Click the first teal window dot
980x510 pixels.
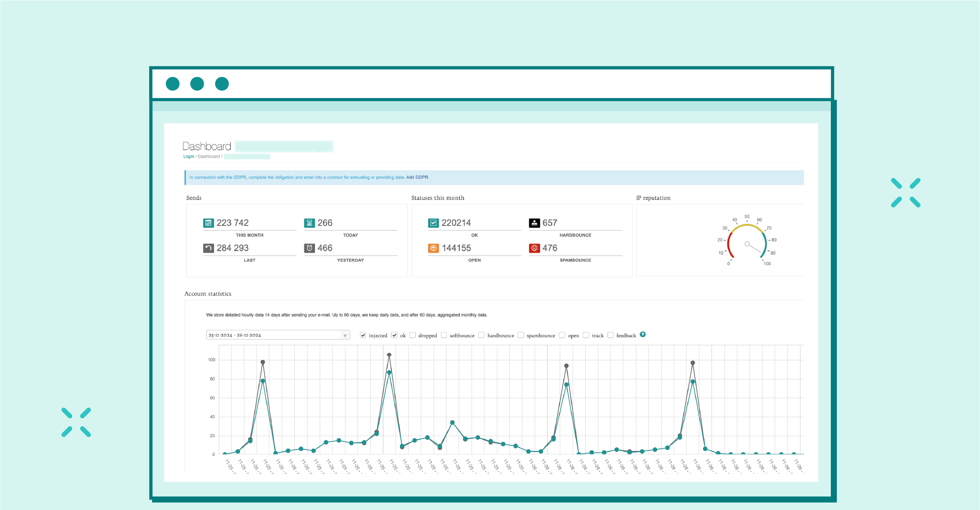click(x=173, y=84)
